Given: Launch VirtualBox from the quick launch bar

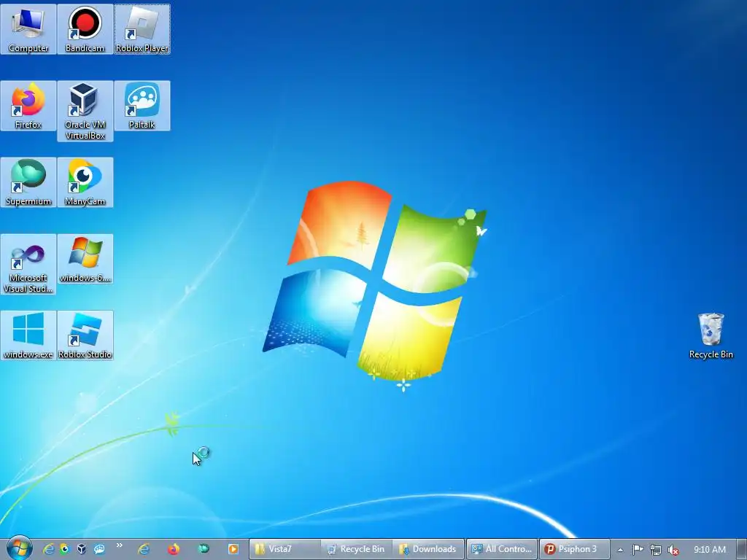Looking at the screenshot, I should click(82, 549).
